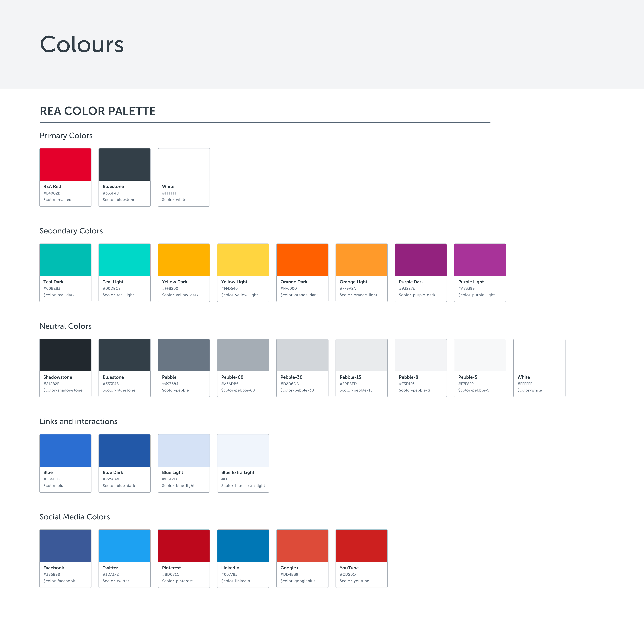
Task: Select the YouTube red swatch
Action: click(361, 546)
